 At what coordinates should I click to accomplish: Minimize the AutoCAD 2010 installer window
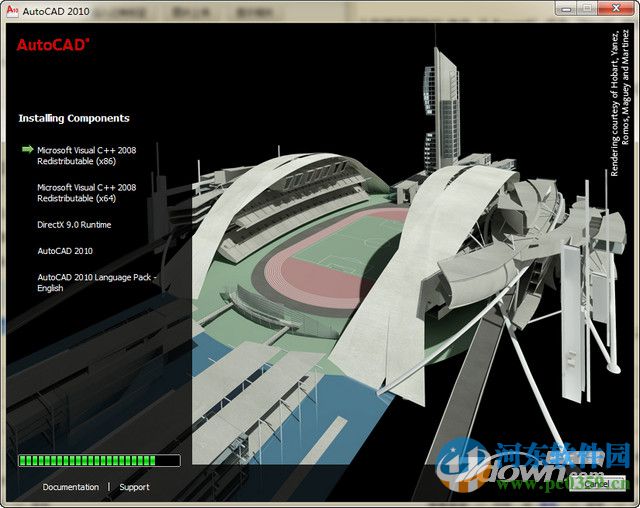point(567,8)
